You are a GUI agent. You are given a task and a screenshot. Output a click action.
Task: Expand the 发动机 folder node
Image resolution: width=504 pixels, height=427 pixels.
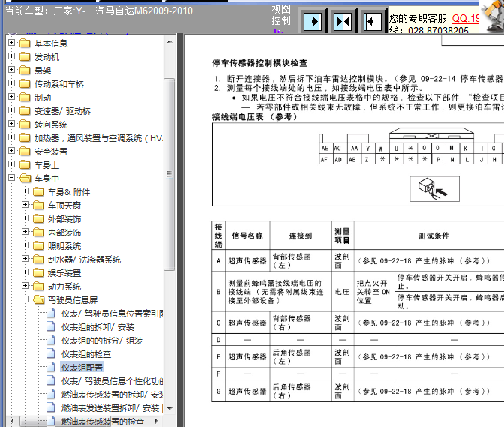click(11, 56)
